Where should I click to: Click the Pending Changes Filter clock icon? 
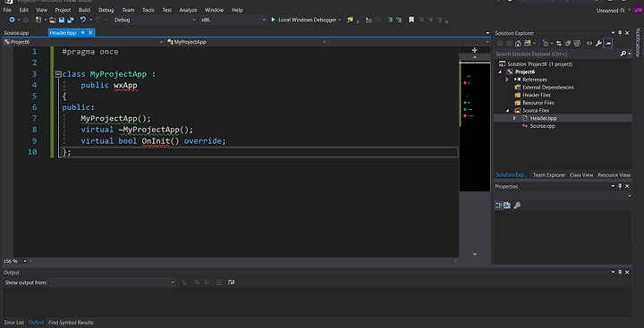pyautogui.click(x=546, y=43)
